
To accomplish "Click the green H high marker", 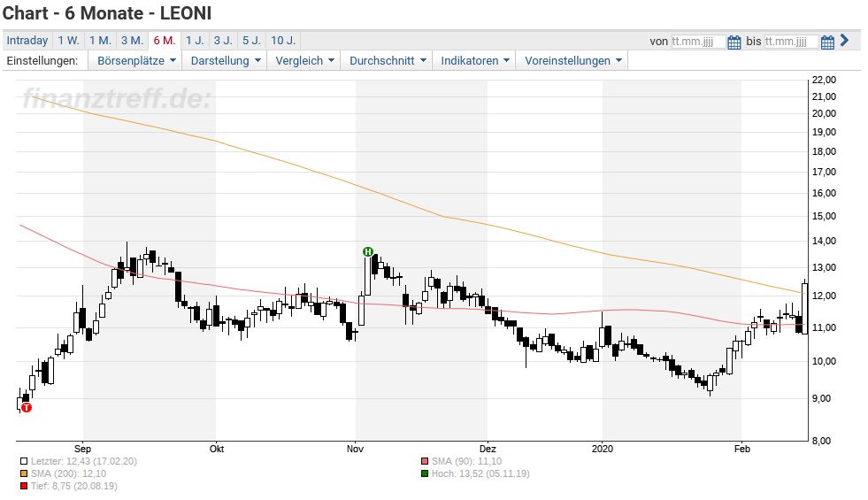I will (x=367, y=252).
